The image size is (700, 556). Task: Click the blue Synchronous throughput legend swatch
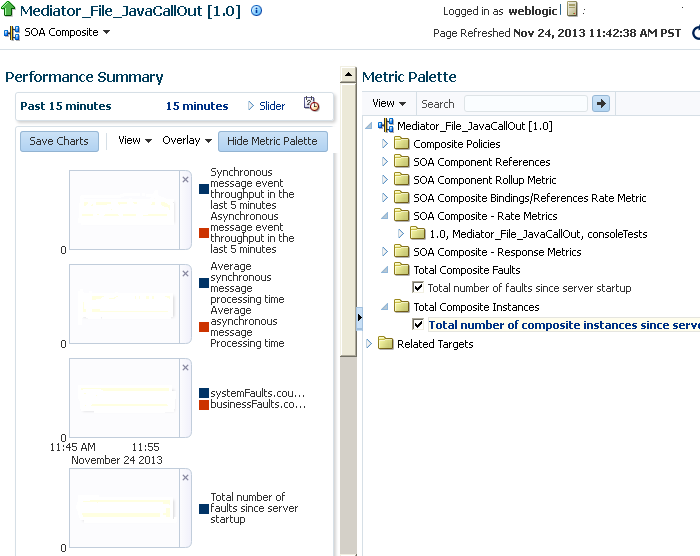click(x=204, y=188)
